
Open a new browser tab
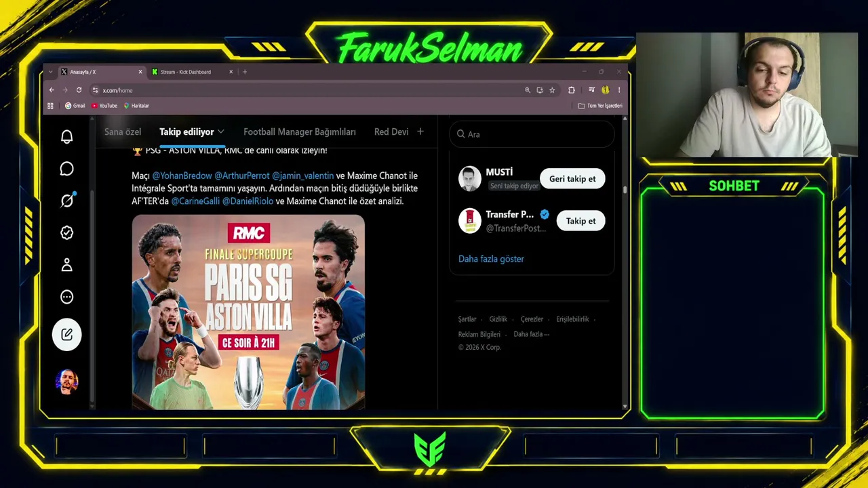245,72
